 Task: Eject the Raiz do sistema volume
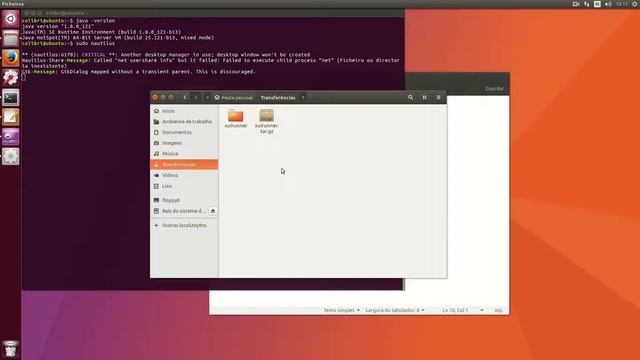(x=213, y=211)
